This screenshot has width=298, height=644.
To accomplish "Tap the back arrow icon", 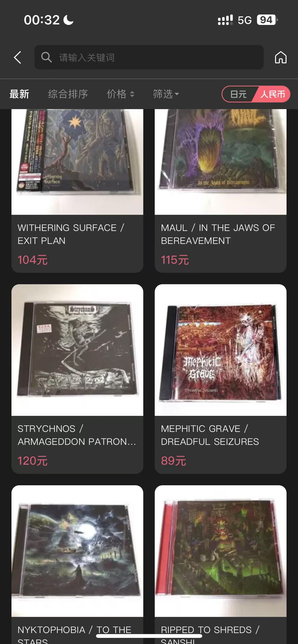I will pyautogui.click(x=17, y=57).
